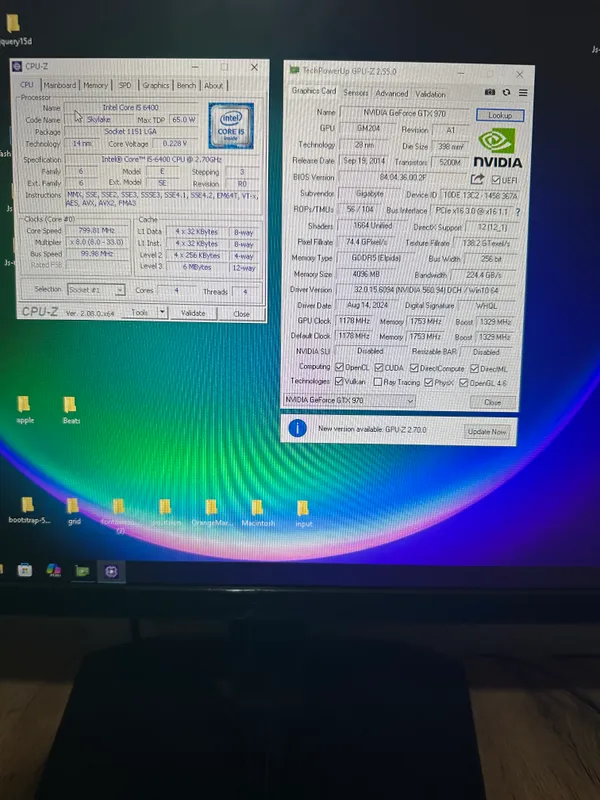Screen dimensions: 600x800
Task: Open the NVIDIA GeForce GTX 970 GPU selector
Action: (348, 400)
